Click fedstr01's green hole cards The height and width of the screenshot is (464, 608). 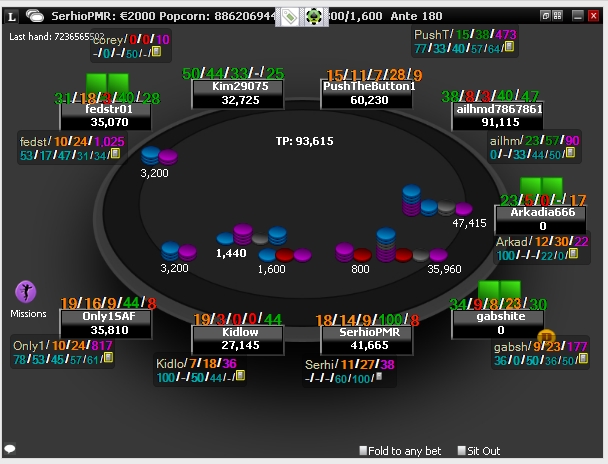pos(107,83)
